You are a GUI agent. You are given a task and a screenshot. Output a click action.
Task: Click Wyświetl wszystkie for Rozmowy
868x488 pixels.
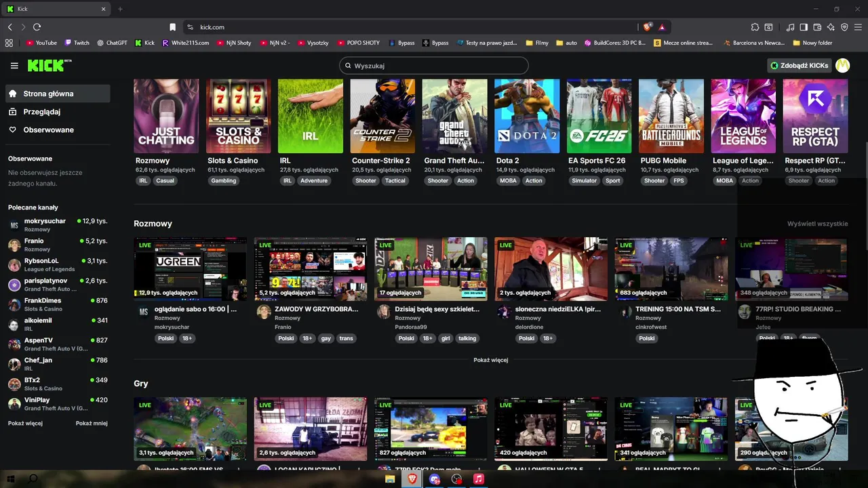(x=817, y=224)
